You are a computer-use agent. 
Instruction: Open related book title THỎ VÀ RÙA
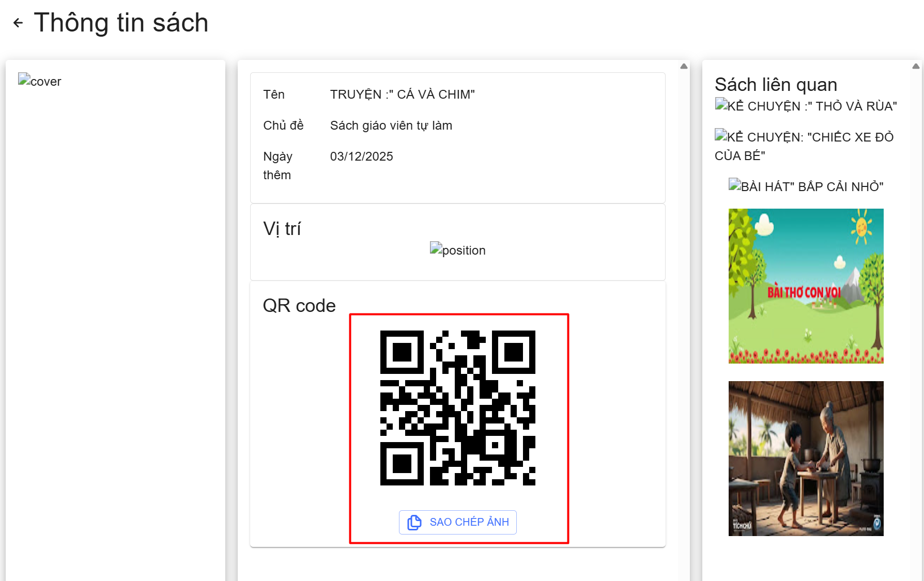coord(812,106)
